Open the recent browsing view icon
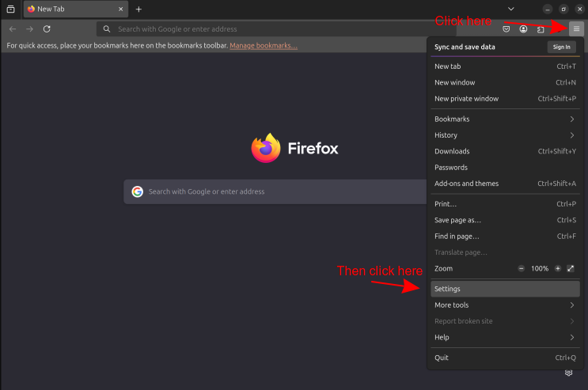 tap(11, 9)
